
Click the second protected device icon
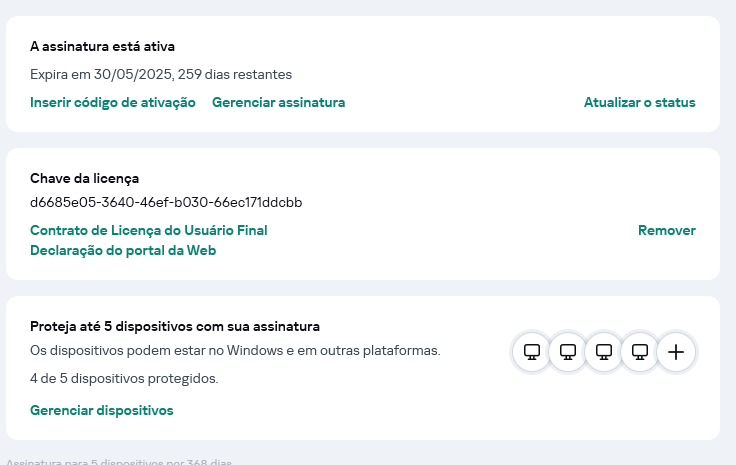(x=568, y=352)
